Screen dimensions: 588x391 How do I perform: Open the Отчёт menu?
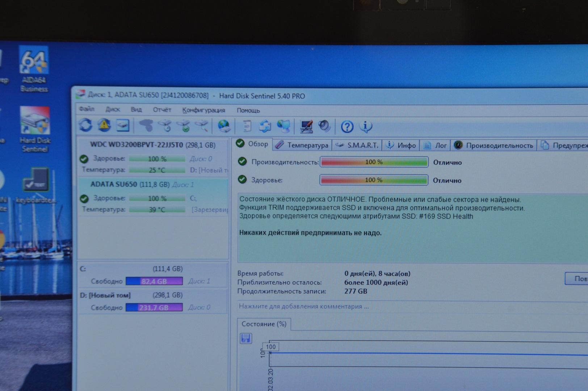pos(162,110)
